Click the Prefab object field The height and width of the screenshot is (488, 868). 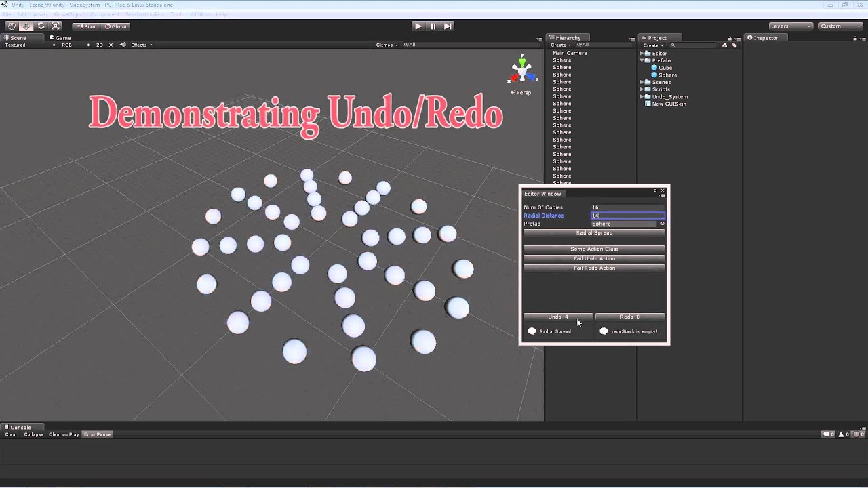(625, 224)
